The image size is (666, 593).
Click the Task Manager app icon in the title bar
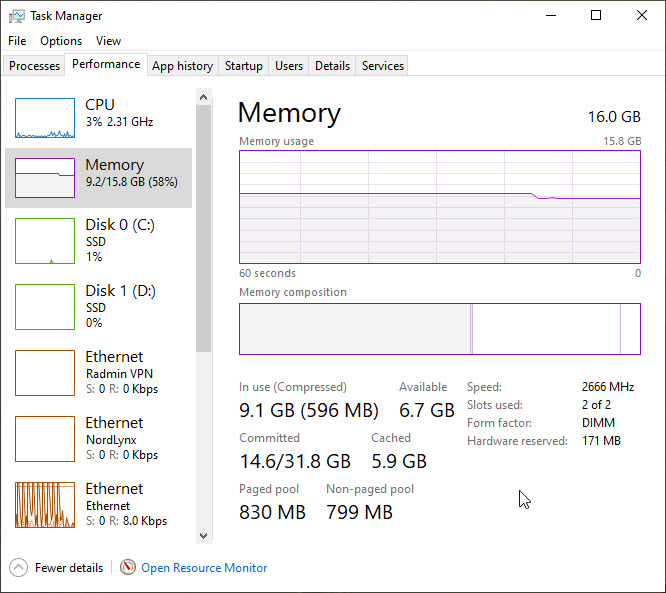pos(17,16)
